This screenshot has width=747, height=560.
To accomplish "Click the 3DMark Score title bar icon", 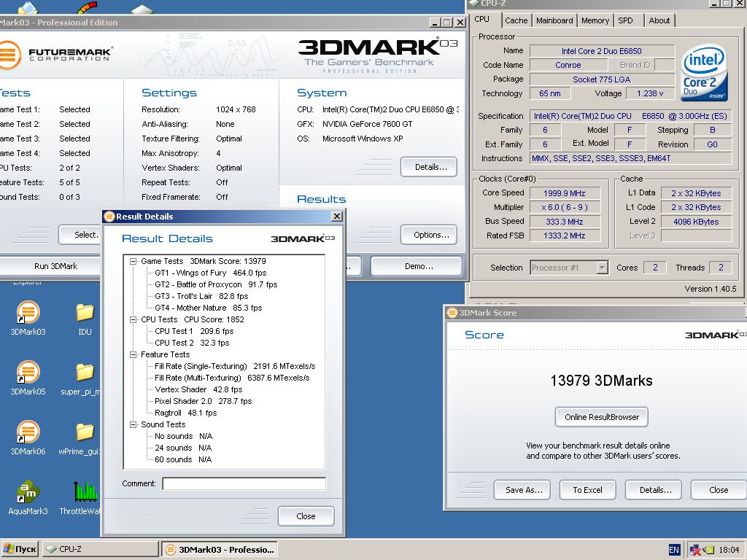I will (x=452, y=313).
